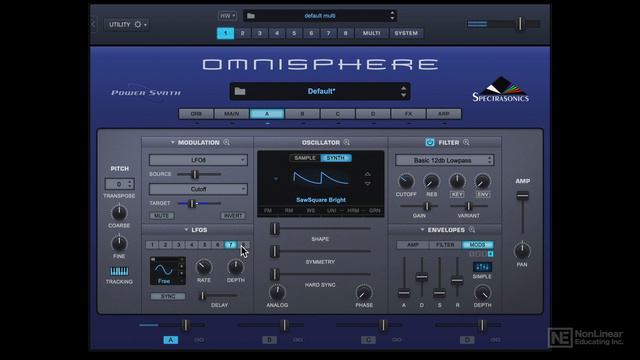Click the Pan knob
Image resolution: width=640 pixels, height=360 pixels.
click(x=522, y=251)
